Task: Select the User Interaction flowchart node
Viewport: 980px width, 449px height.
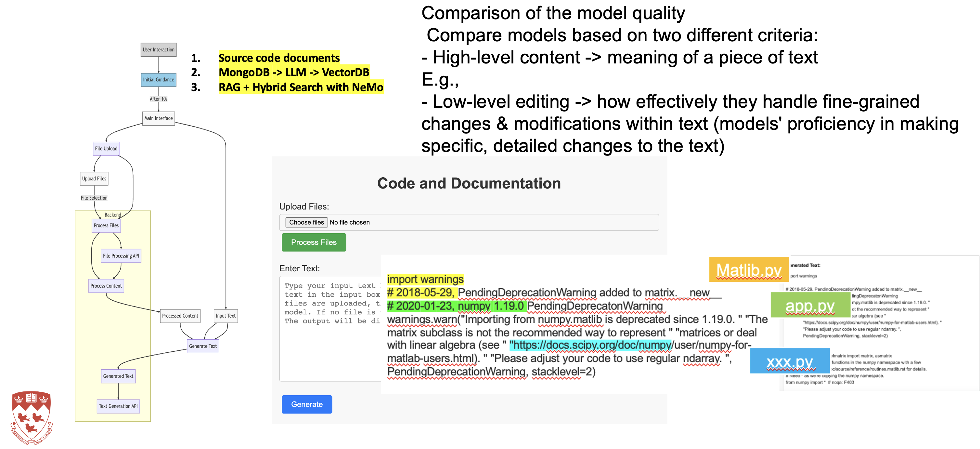Action: 158,49
